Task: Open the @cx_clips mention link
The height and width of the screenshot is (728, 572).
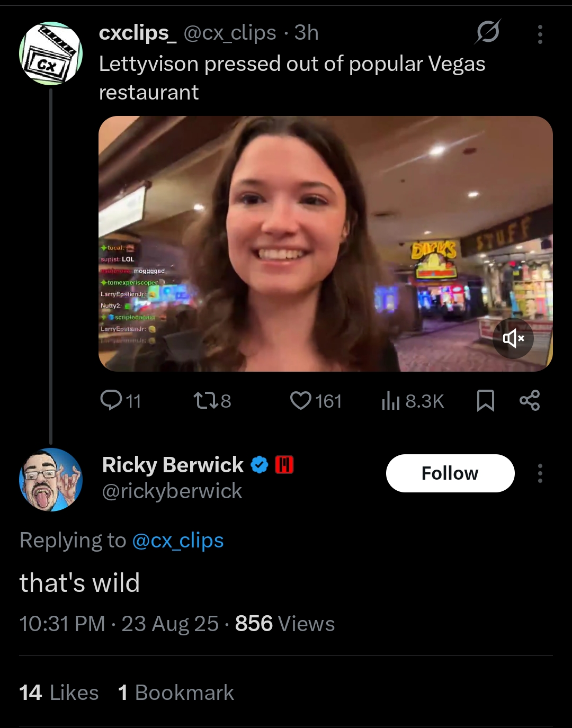Action: pyautogui.click(x=177, y=541)
